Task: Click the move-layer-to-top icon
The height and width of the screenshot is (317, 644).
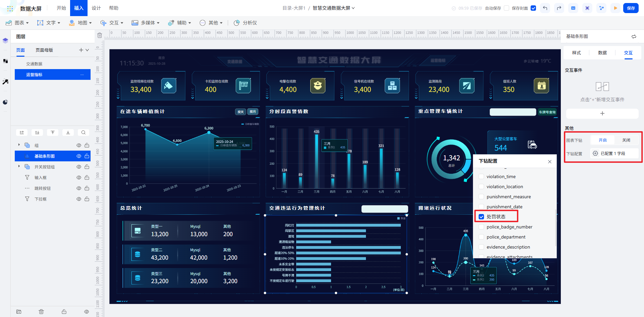Action: point(53,133)
